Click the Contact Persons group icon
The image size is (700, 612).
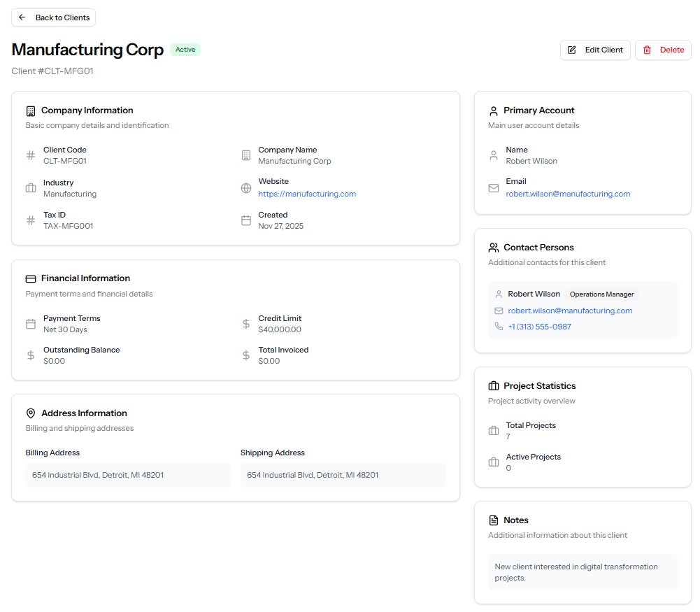point(493,247)
